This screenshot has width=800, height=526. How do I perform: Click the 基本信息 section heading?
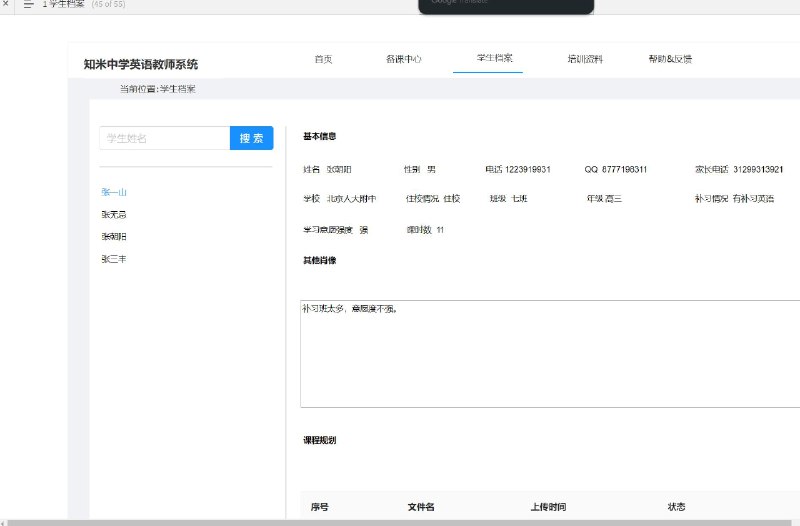click(x=319, y=136)
